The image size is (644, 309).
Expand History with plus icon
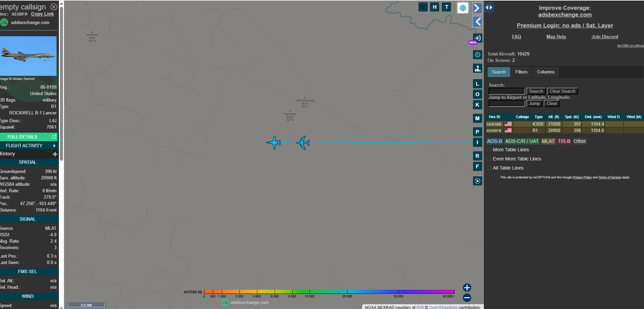(x=55, y=154)
